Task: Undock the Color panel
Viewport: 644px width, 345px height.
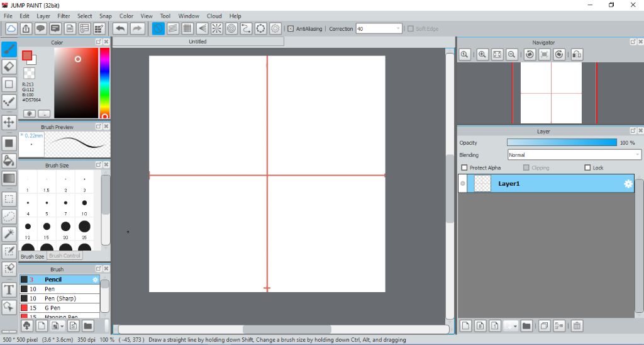Action: (x=99, y=42)
